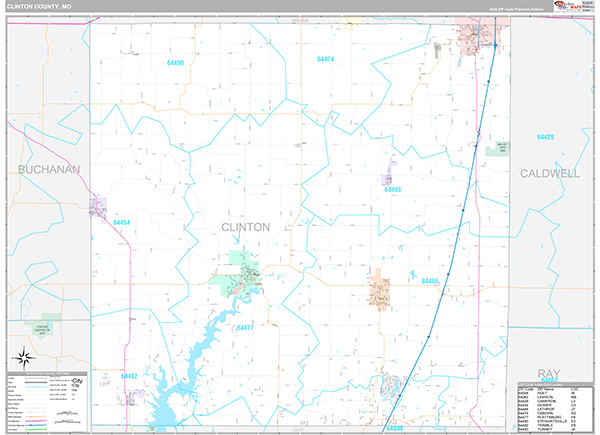Select the 64465 ZIP code label

tap(430, 281)
